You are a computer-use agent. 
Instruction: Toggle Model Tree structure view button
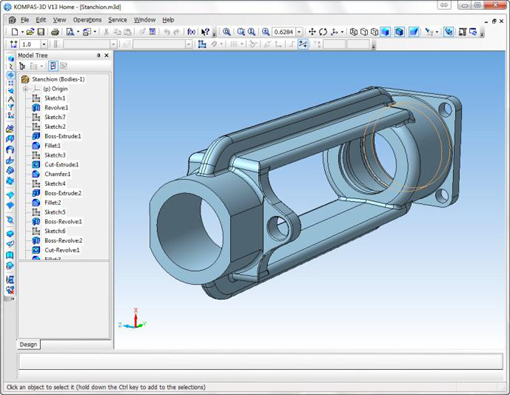(x=53, y=66)
